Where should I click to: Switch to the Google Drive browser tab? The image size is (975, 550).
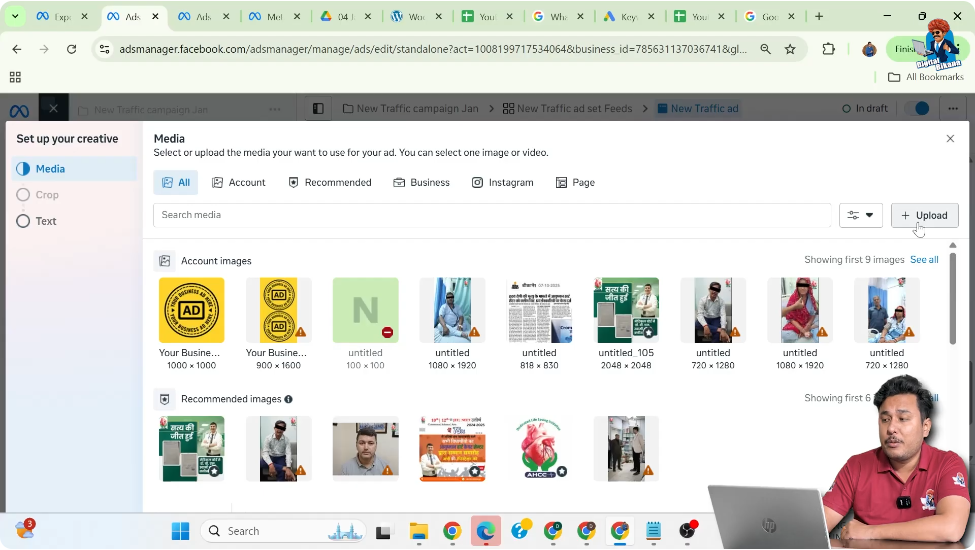coord(346,17)
